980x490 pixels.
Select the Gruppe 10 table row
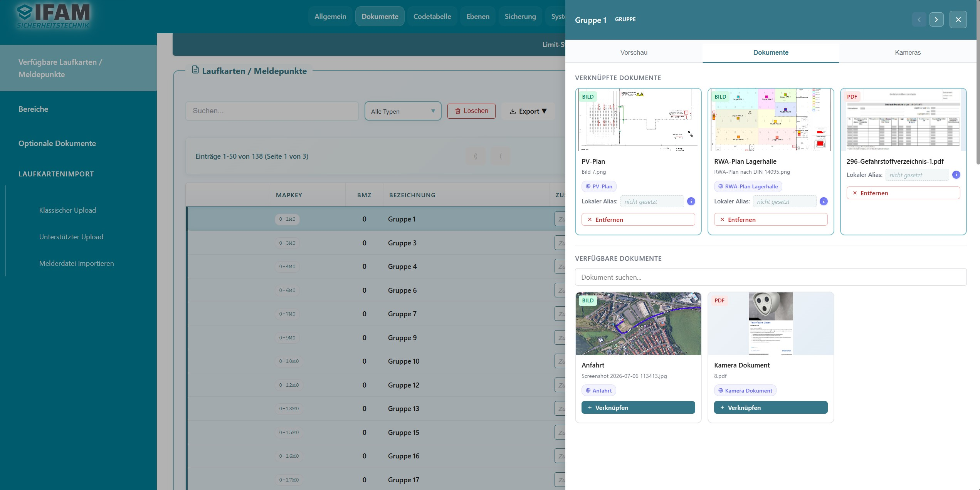(x=376, y=361)
